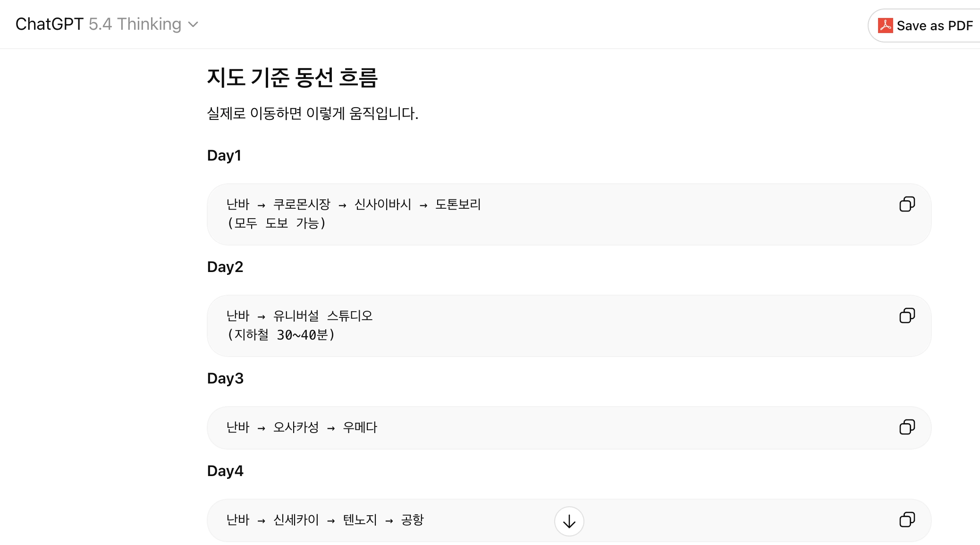Click the (모두 도보 가능) note line
The image size is (980, 545).
277,223
